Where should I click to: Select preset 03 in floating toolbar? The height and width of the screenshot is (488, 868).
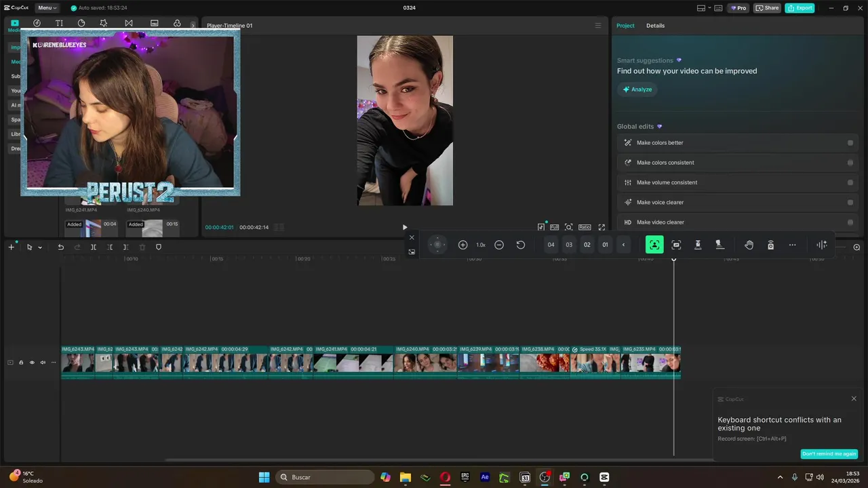569,245
